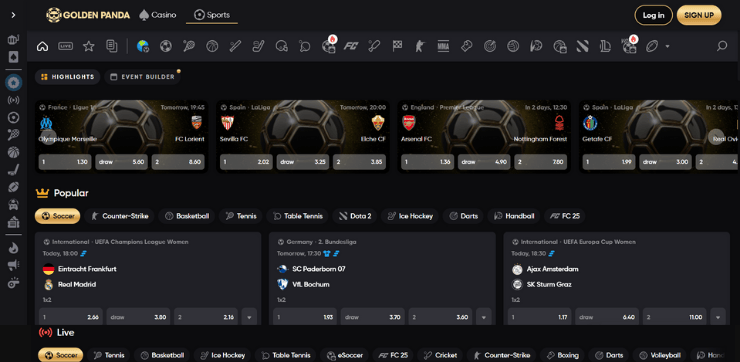Pick draw 3.70 for Paderborn vs Bochum
The height and width of the screenshot is (362, 740).
[372, 317]
